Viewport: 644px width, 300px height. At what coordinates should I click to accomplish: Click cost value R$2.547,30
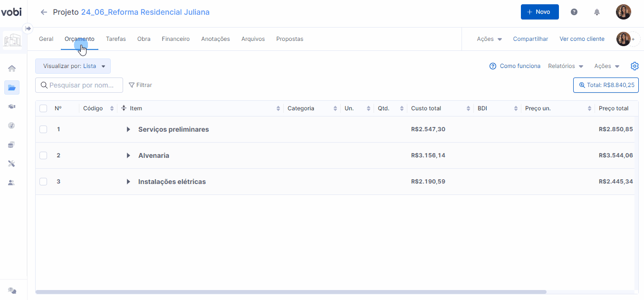pyautogui.click(x=428, y=129)
